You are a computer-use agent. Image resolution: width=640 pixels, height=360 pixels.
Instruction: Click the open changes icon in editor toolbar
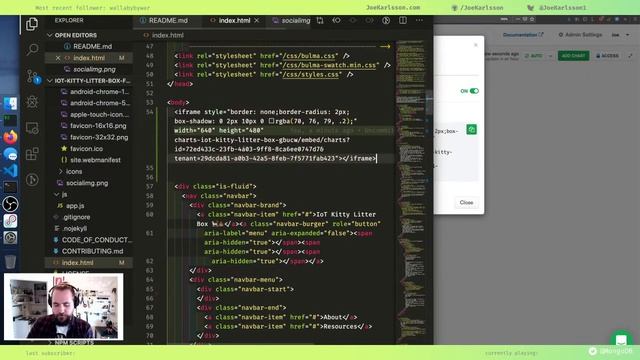[x=336, y=20]
